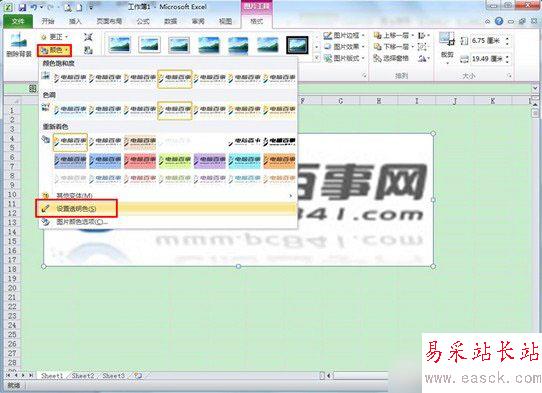Select the green recolor preset

175,161
